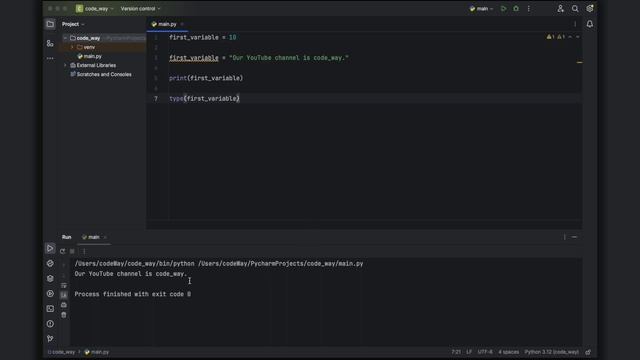This screenshot has width=640, height=360.
Task: Print the run console output
Action: pos(64,305)
